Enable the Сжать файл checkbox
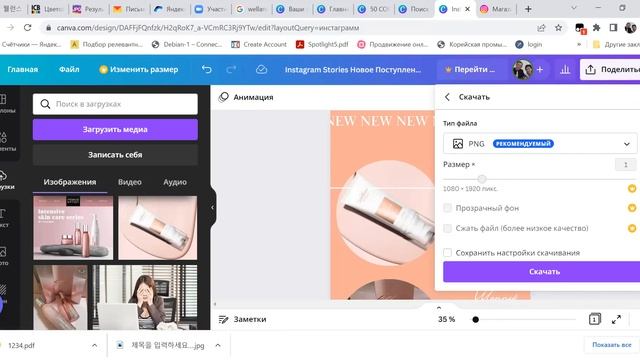This screenshot has height=360, width=640. click(447, 228)
